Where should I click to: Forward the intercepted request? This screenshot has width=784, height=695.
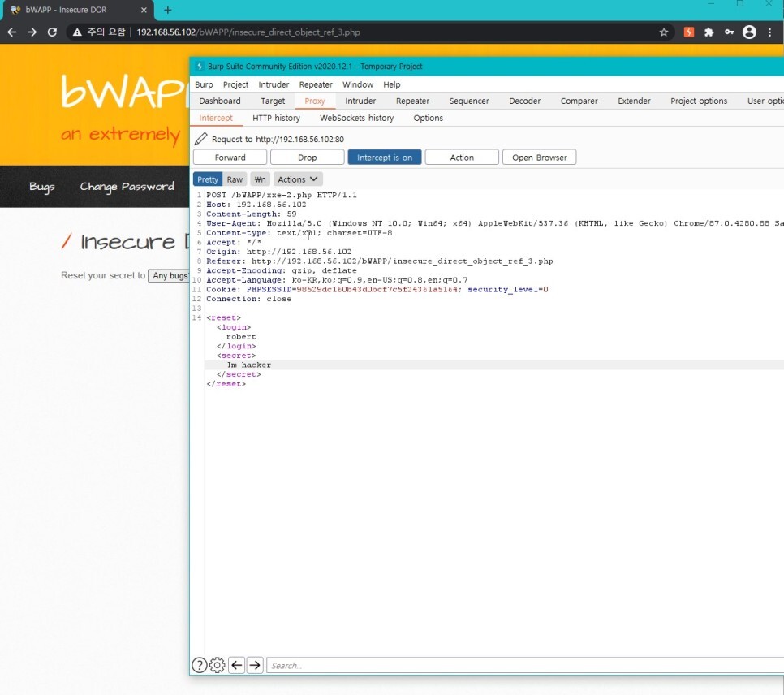[230, 158]
